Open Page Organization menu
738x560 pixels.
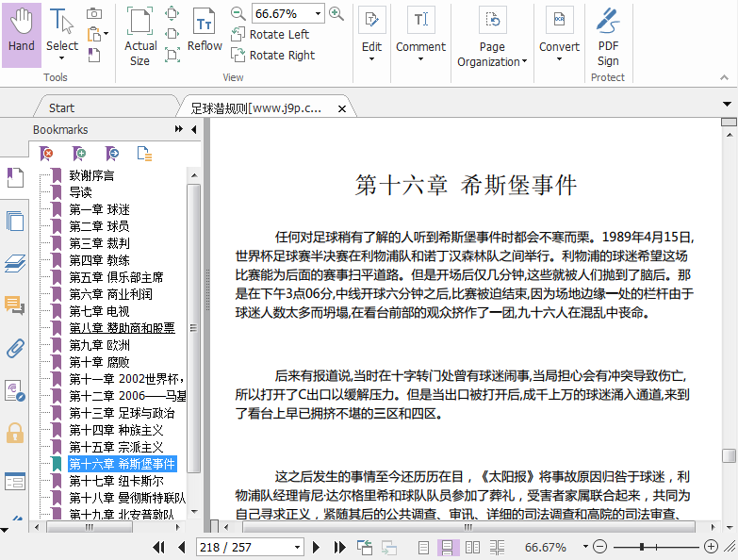(x=492, y=38)
